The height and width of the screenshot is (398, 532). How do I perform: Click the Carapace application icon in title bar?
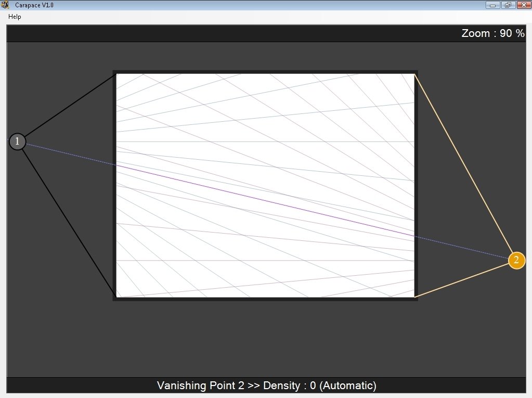(x=5, y=5)
